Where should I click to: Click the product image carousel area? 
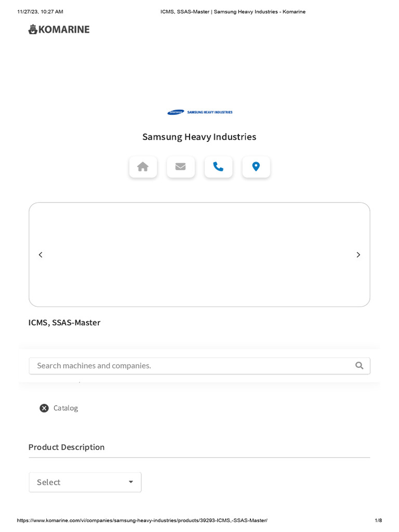pos(199,255)
